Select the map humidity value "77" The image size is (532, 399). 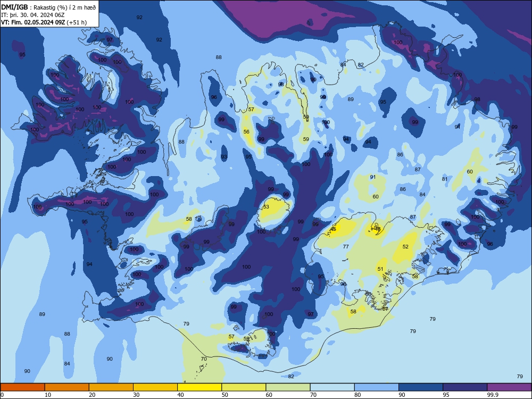pyautogui.click(x=346, y=247)
